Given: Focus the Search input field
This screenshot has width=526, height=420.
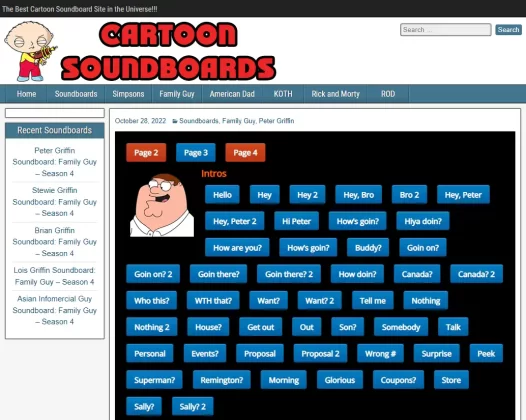Looking at the screenshot, I should 445,30.
